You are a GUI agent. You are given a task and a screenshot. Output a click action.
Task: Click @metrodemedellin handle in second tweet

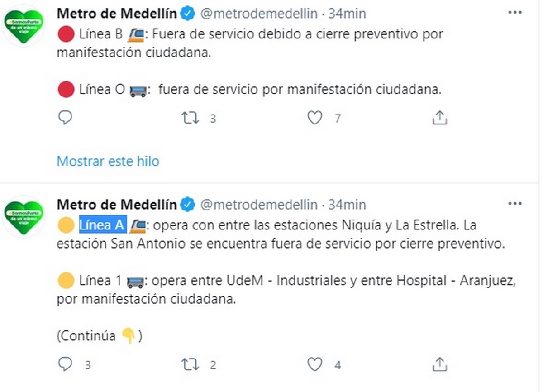point(258,205)
